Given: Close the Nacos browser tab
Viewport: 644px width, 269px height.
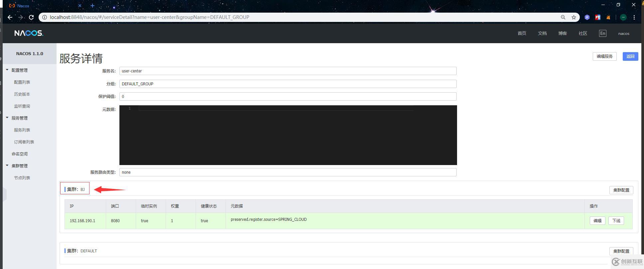Looking at the screenshot, I should coord(80,6).
